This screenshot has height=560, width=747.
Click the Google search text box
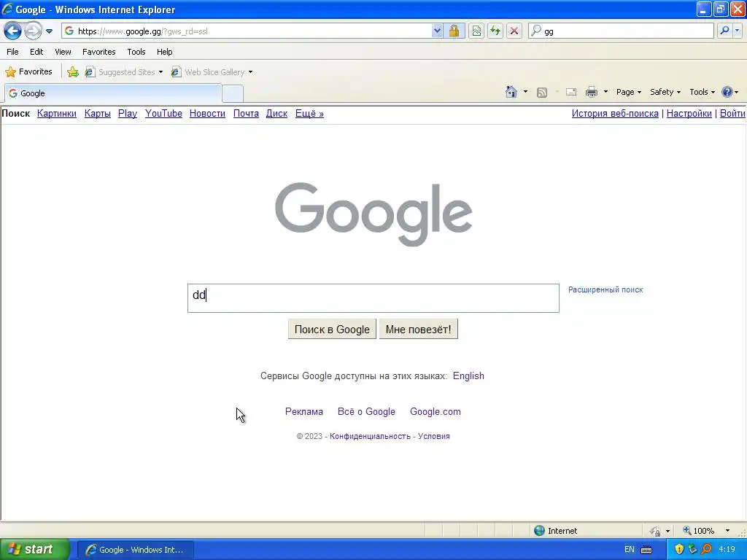[373, 298]
